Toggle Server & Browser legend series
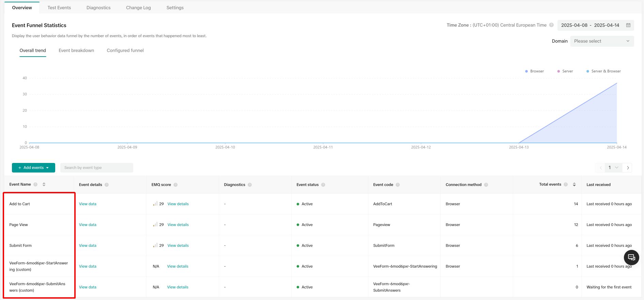Image resolution: width=644 pixels, height=300 pixels. (603, 71)
